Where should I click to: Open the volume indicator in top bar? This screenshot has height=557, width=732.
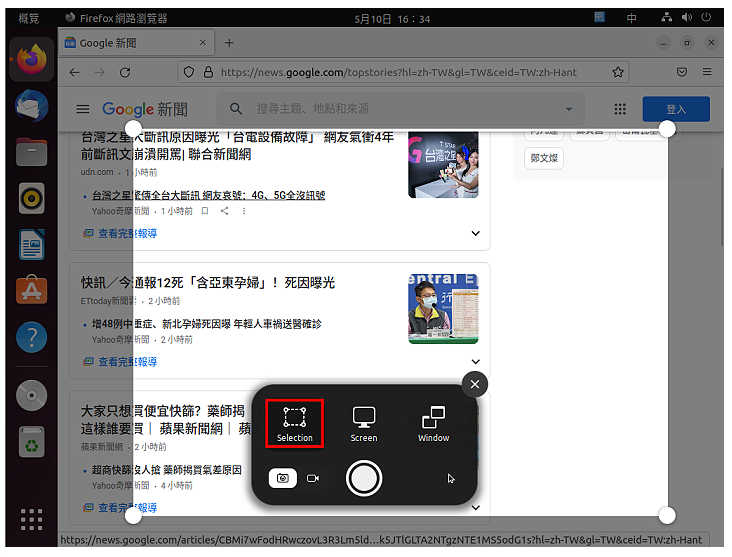686,18
